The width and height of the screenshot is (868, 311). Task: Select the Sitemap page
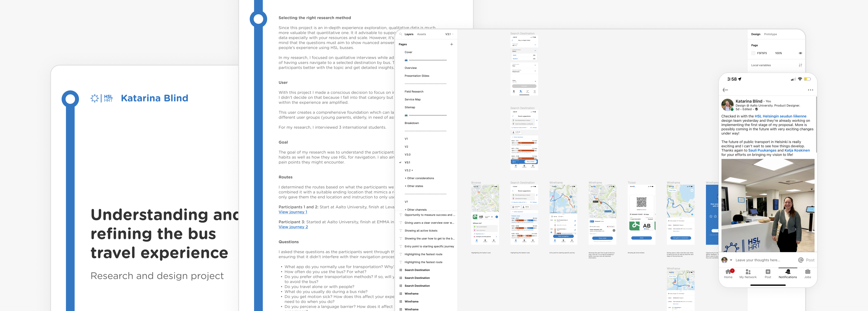(x=410, y=107)
